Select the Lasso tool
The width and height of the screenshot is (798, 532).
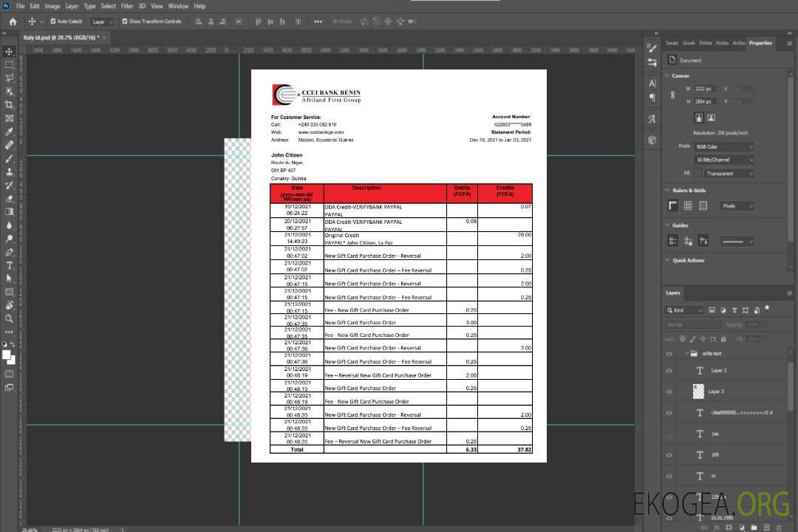(x=9, y=78)
